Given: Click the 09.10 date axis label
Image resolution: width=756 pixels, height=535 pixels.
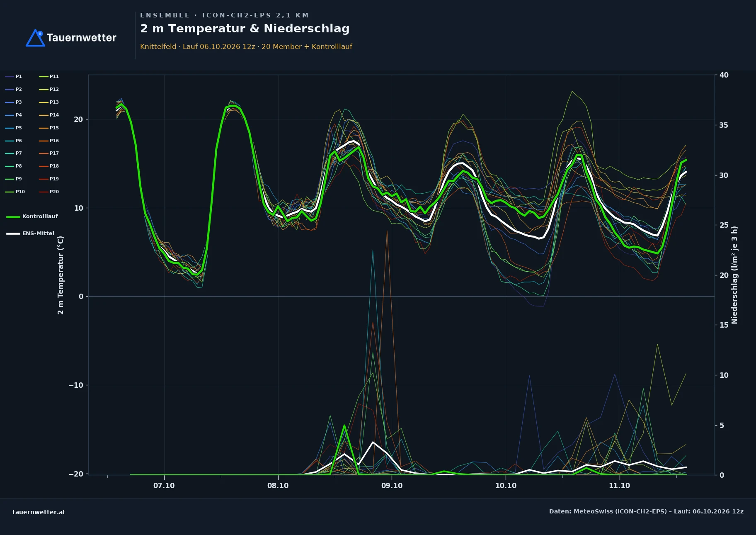Looking at the screenshot, I should (392, 486).
